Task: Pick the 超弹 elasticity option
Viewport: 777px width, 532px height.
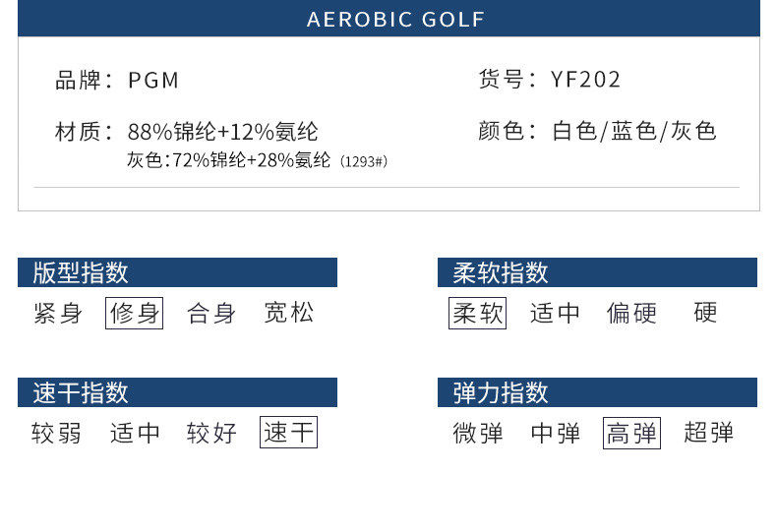Action: click(708, 433)
